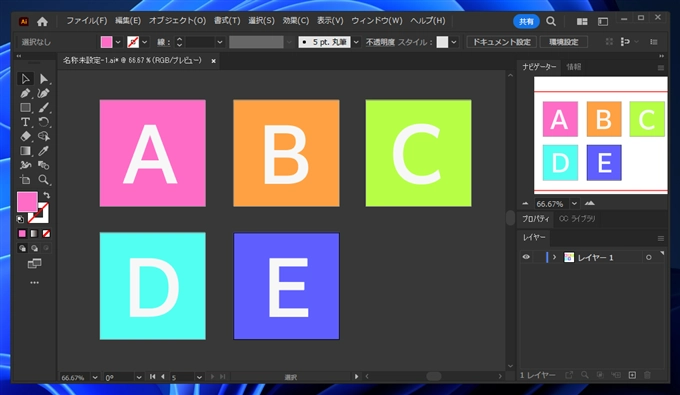Select the Zoom tool
680x395 pixels.
coord(43,179)
